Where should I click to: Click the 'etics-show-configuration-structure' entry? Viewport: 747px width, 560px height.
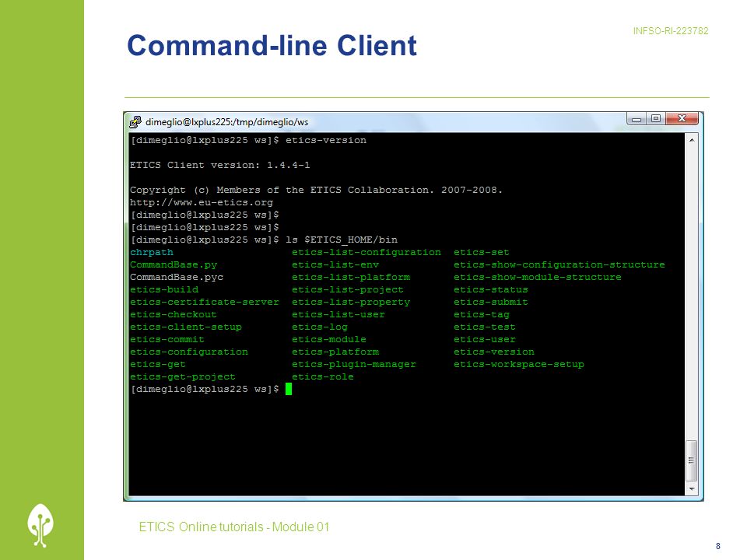click(x=559, y=264)
